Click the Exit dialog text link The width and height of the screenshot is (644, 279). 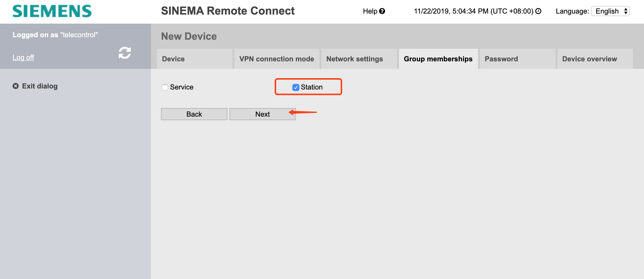[40, 86]
